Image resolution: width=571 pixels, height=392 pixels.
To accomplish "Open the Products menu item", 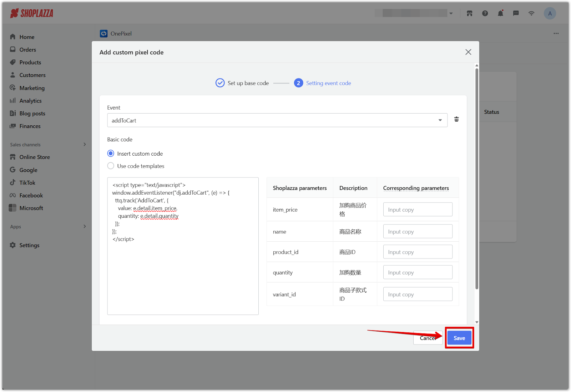I will pyautogui.click(x=30, y=62).
